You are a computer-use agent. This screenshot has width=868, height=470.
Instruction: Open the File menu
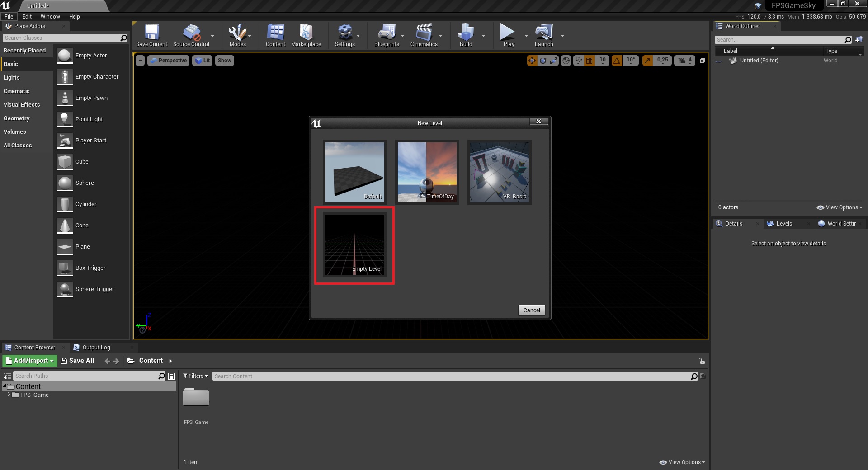[x=9, y=16]
